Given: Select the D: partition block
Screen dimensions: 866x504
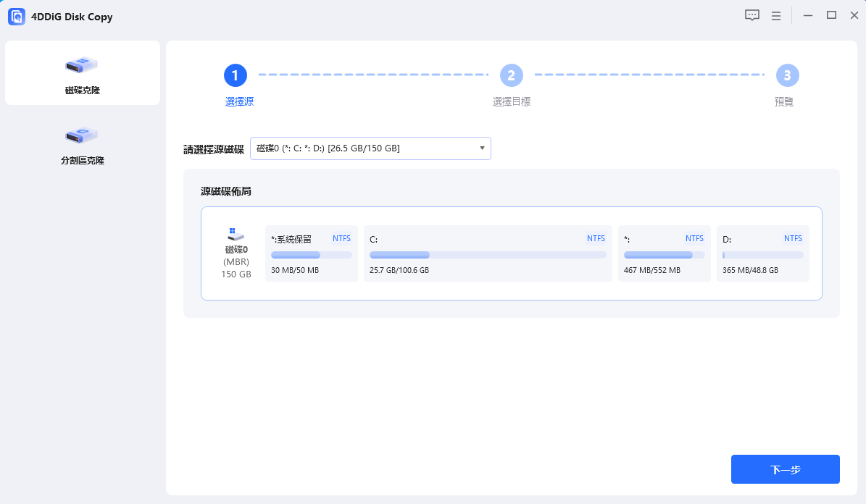Looking at the screenshot, I should [x=762, y=253].
